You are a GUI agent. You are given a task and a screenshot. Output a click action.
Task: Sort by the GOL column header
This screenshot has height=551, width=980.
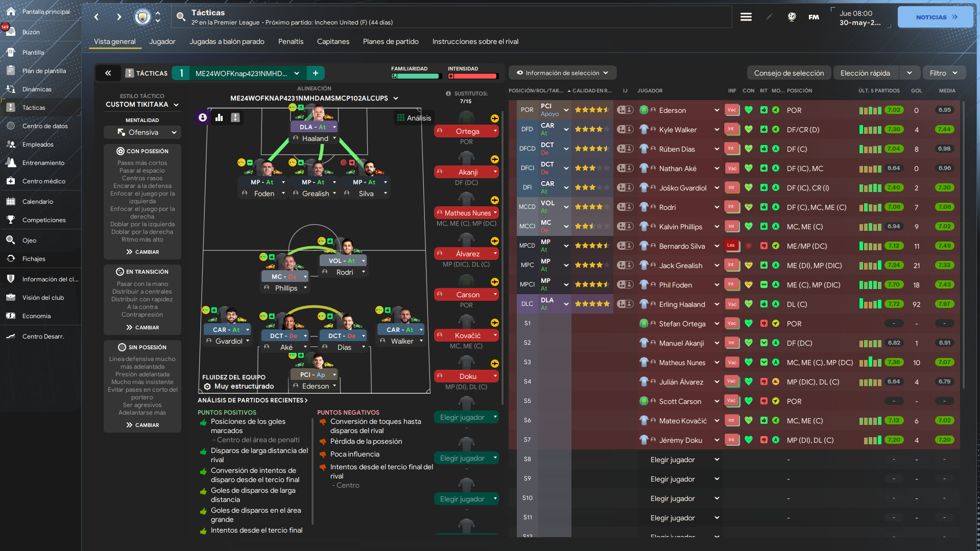pos(916,90)
